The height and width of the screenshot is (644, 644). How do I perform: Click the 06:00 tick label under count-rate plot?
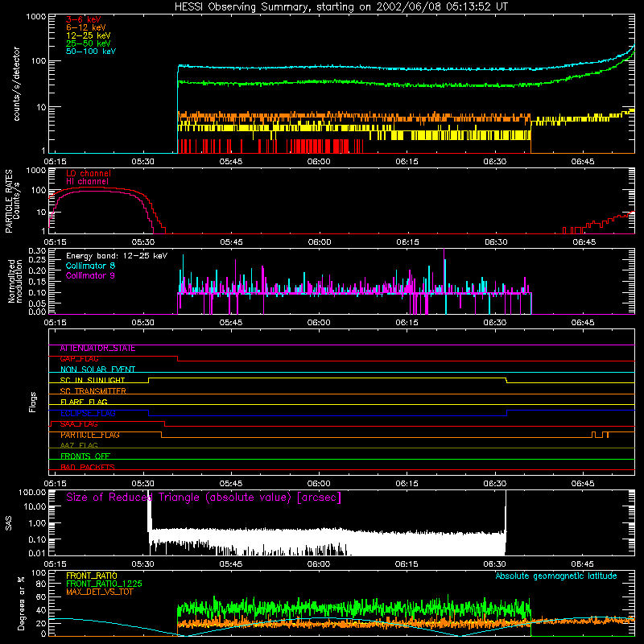pos(319,162)
